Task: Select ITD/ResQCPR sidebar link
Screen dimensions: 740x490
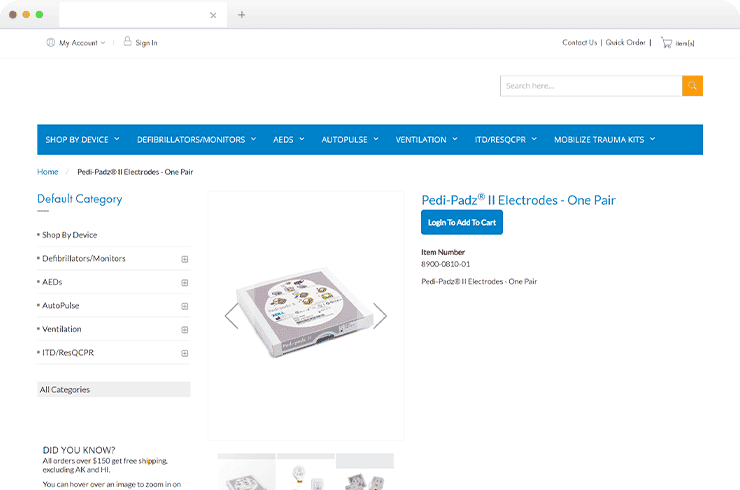Action: [68, 353]
